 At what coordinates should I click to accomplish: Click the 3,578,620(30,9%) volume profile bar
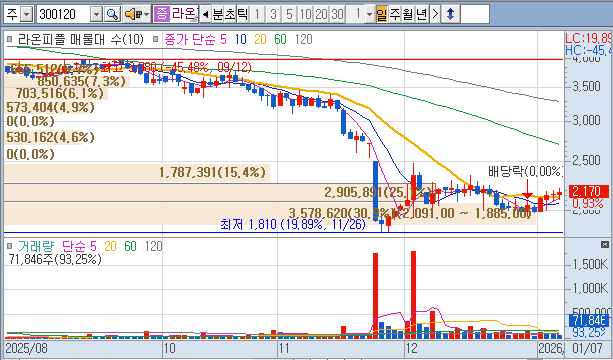[x=270, y=213]
